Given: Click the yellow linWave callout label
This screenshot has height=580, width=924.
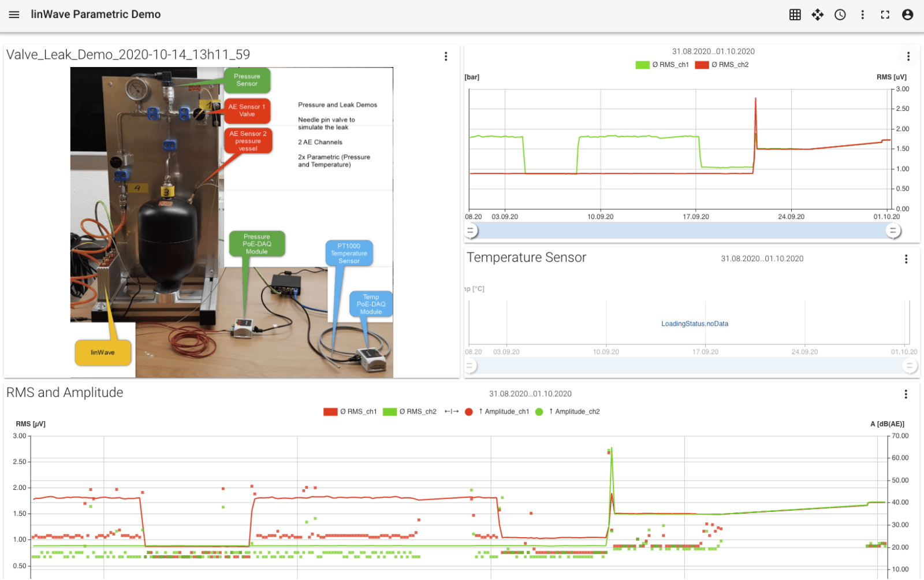Looking at the screenshot, I should (x=103, y=352).
